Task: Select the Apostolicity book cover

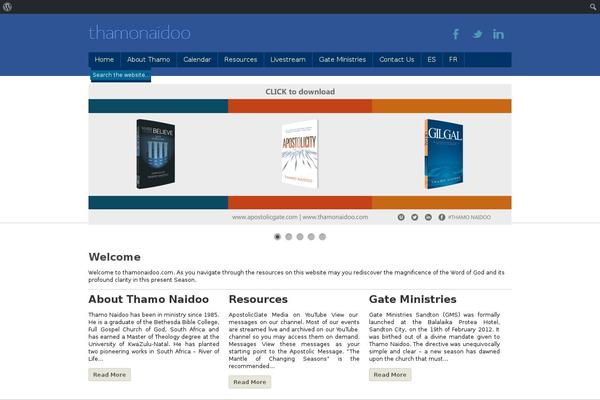Action: (300, 154)
